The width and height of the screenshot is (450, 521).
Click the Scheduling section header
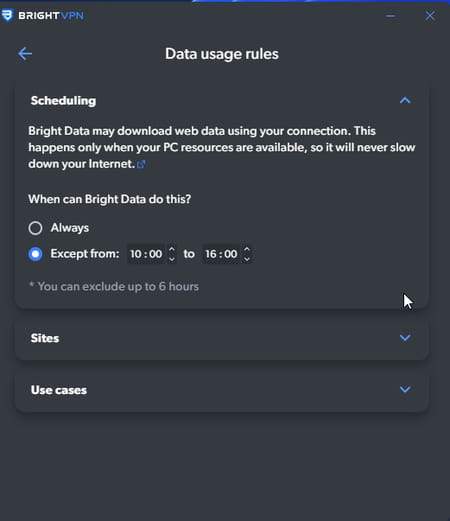coord(222,101)
